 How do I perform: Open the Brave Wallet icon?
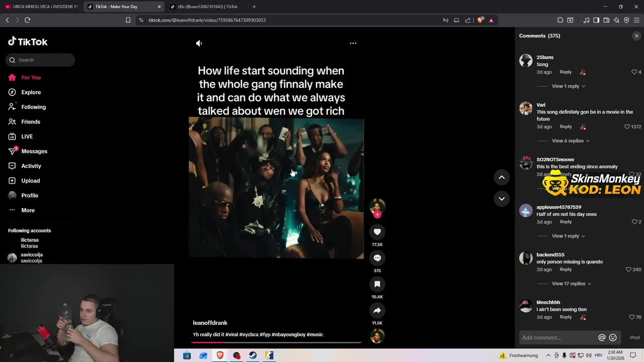tap(606, 20)
